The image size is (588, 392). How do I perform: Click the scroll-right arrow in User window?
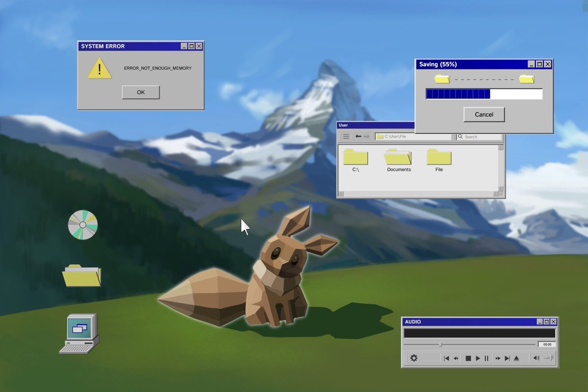click(x=496, y=194)
